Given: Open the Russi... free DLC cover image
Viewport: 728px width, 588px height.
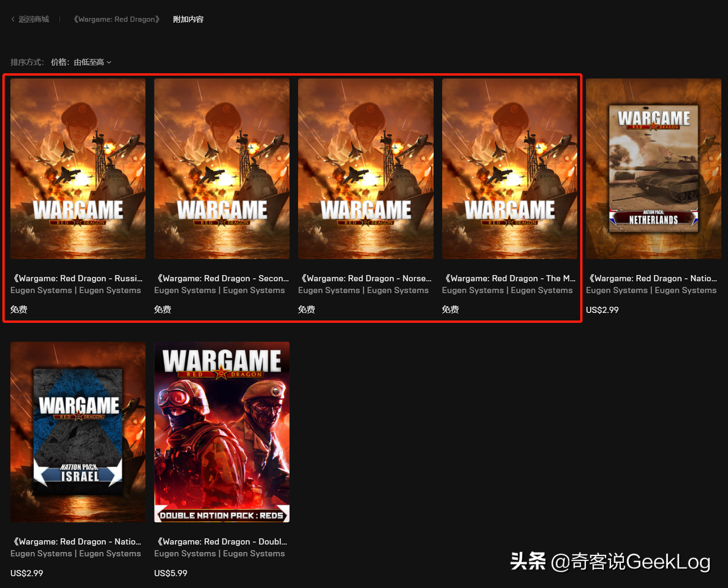Looking at the screenshot, I should (x=78, y=169).
